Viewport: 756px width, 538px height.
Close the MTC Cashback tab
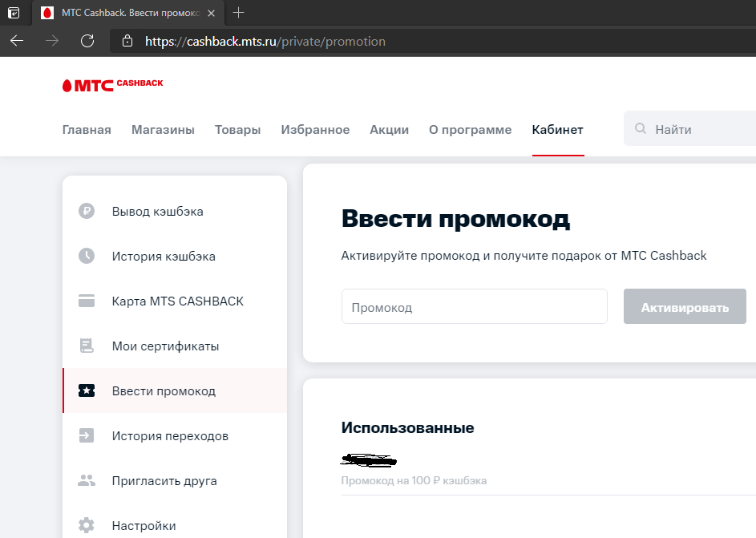click(x=211, y=14)
